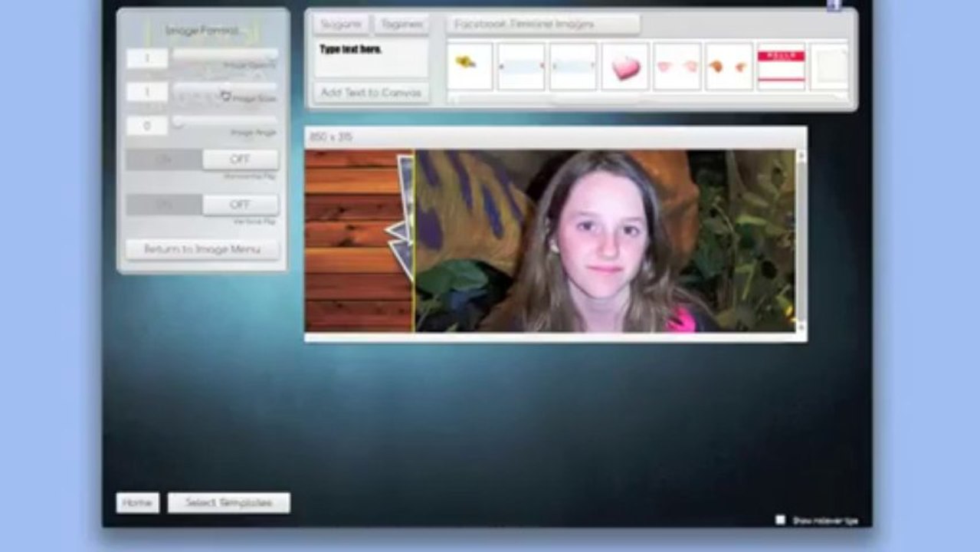The width and height of the screenshot is (980, 552).
Task: Set Vertical Flip to OFF
Action: click(x=241, y=205)
